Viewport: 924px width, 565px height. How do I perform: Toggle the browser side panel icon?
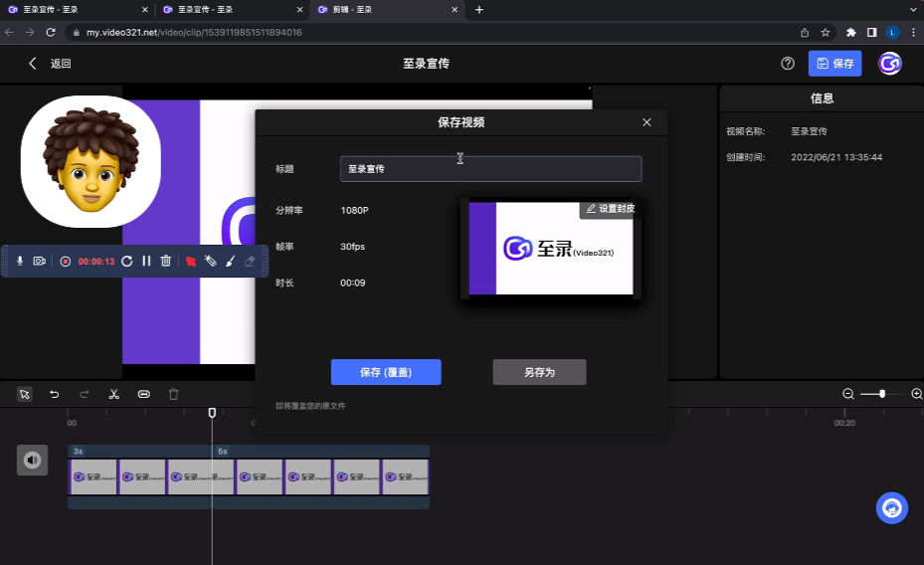871,33
